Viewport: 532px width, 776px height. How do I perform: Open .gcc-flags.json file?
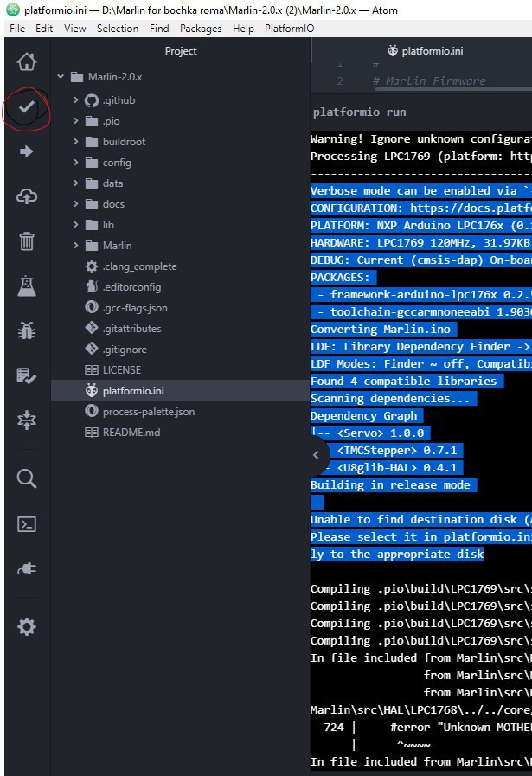pos(135,308)
